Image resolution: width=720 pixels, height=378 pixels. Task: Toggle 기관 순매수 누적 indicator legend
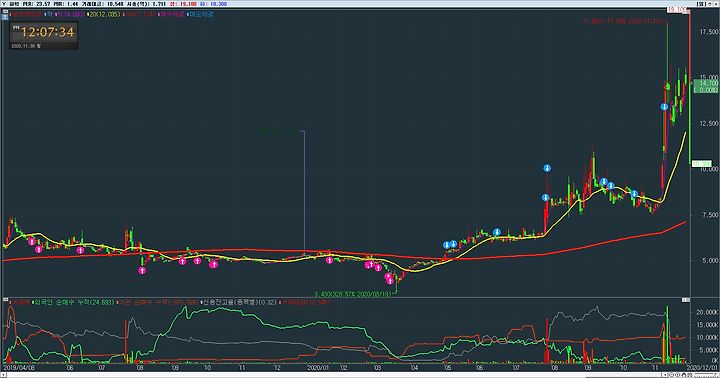tap(158, 302)
